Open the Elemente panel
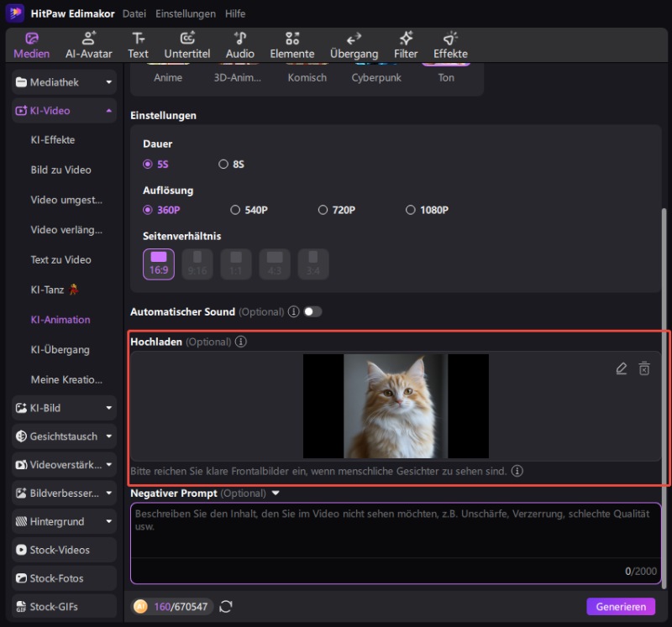This screenshot has height=627, width=672. tap(291, 44)
